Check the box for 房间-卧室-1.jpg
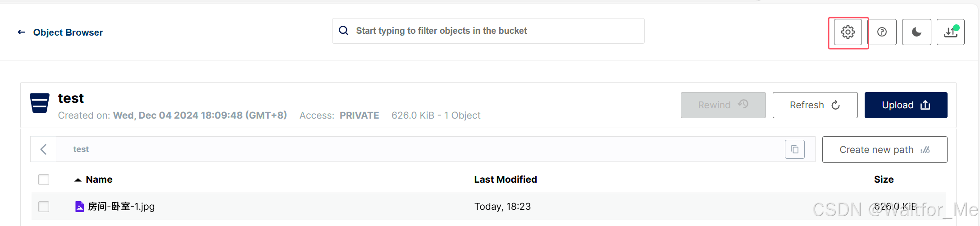 pyautogui.click(x=44, y=207)
